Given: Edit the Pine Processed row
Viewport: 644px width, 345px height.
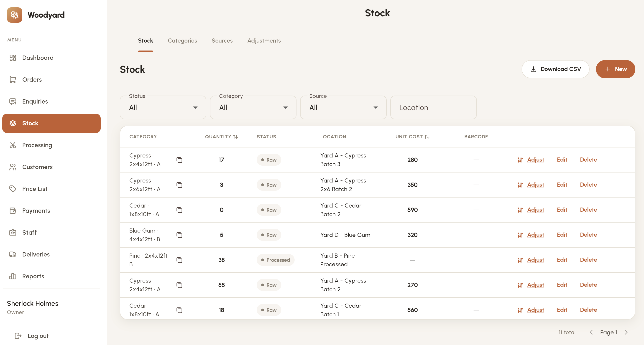Looking at the screenshot, I should point(562,260).
